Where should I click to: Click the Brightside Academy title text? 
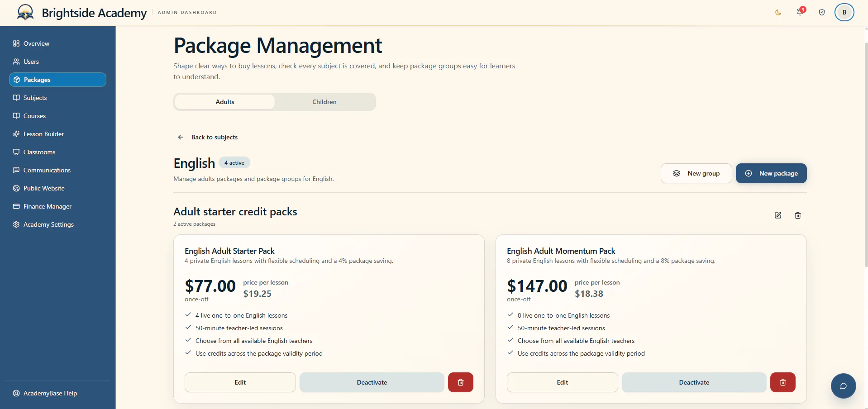(94, 13)
